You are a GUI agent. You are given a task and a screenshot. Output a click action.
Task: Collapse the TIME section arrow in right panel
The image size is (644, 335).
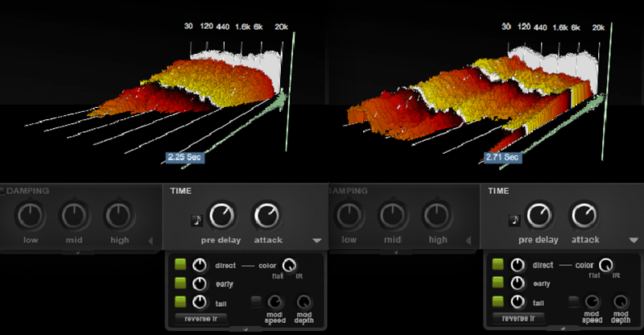point(634,241)
